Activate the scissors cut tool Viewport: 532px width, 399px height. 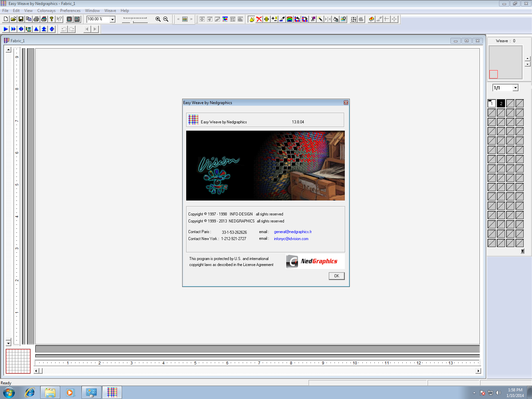tap(313, 19)
